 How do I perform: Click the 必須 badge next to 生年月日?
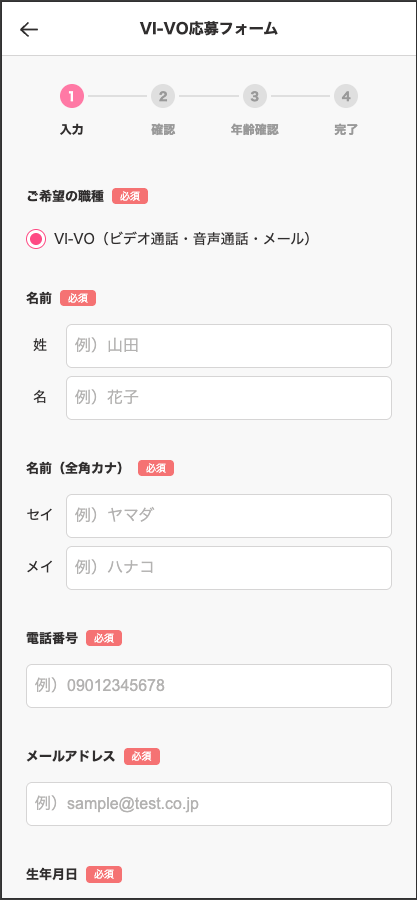point(104,874)
